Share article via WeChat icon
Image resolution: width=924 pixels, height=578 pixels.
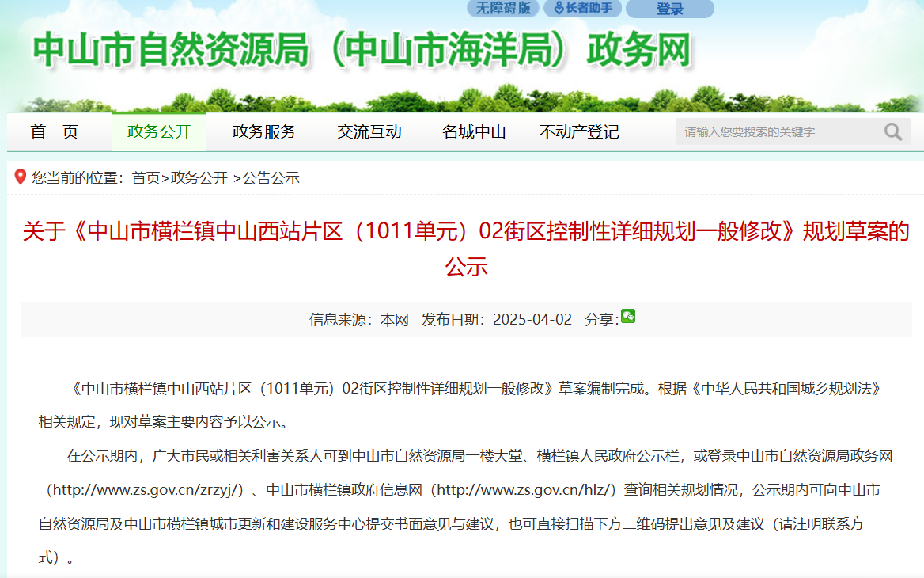click(x=628, y=316)
